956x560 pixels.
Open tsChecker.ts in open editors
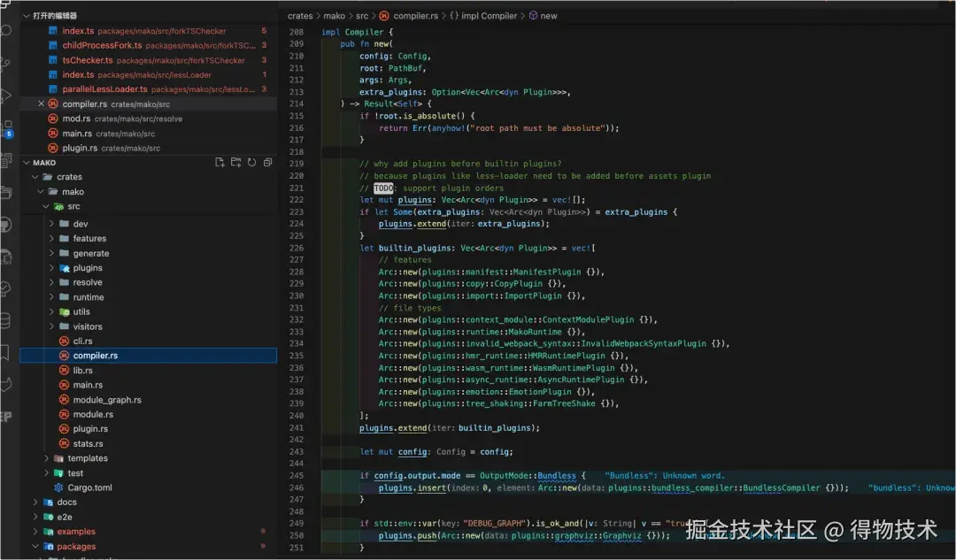pos(149,60)
